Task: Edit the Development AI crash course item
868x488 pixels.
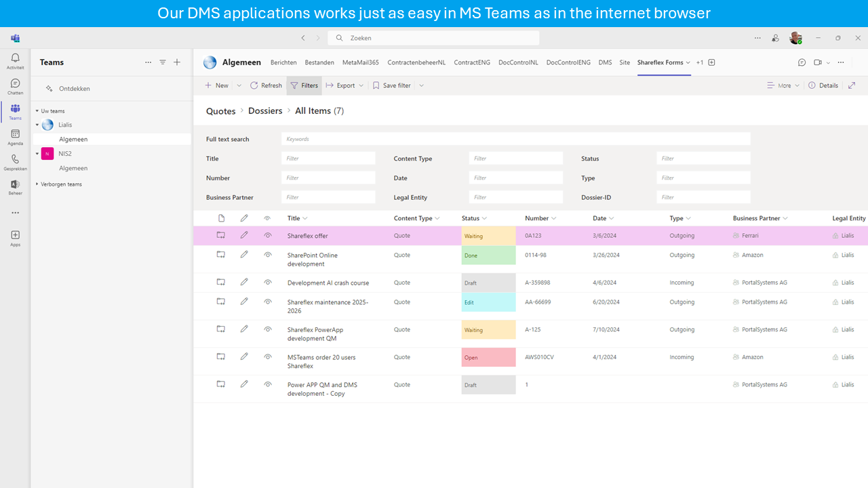Action: (x=244, y=282)
